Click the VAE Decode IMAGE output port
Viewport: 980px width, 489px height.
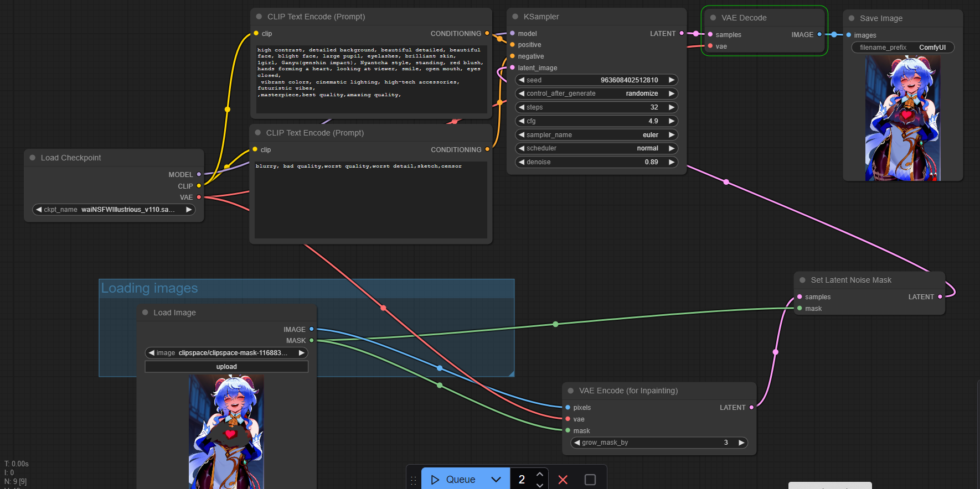pos(819,34)
